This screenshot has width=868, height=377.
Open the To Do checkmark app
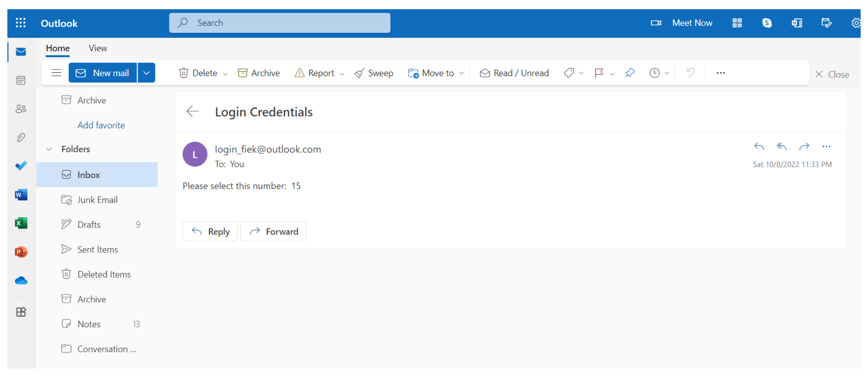21,166
